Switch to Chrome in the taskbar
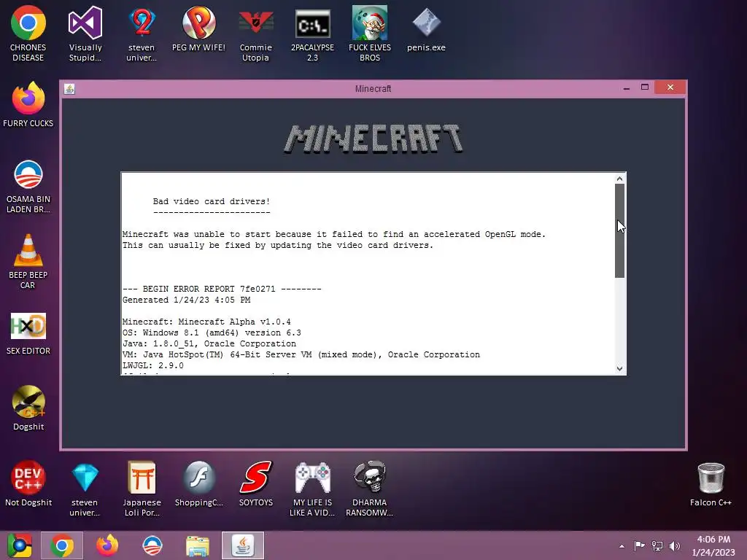This screenshot has width=747, height=560. click(x=62, y=545)
